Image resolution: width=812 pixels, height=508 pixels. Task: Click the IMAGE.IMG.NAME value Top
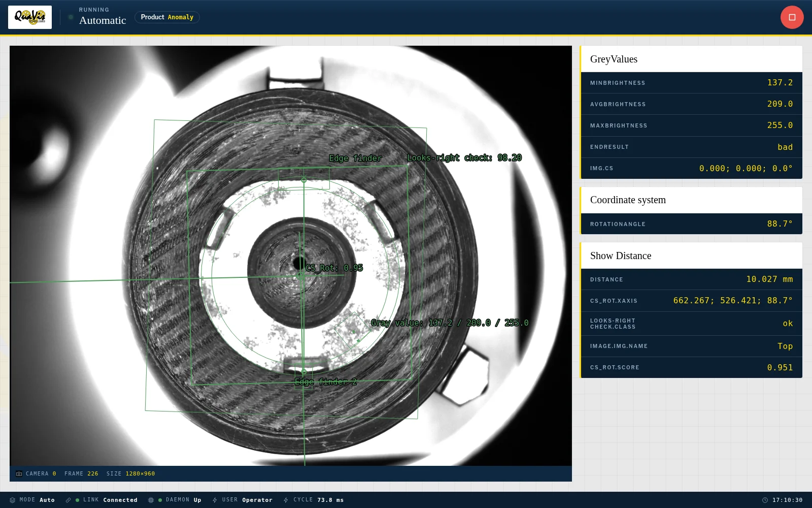pyautogui.click(x=785, y=346)
